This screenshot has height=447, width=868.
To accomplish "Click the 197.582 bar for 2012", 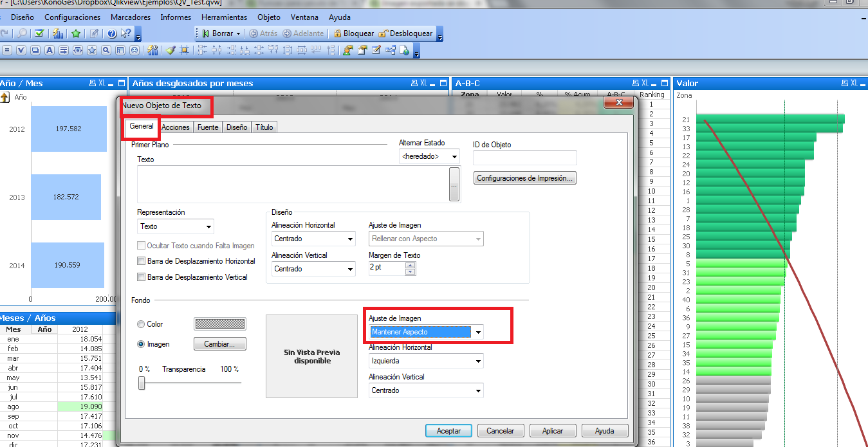I will click(x=69, y=129).
